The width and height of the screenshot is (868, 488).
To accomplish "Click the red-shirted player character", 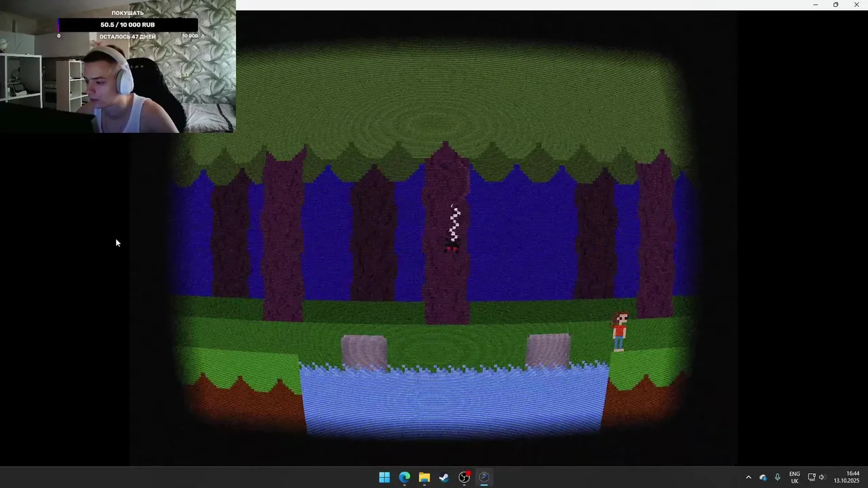I will coord(619,331).
